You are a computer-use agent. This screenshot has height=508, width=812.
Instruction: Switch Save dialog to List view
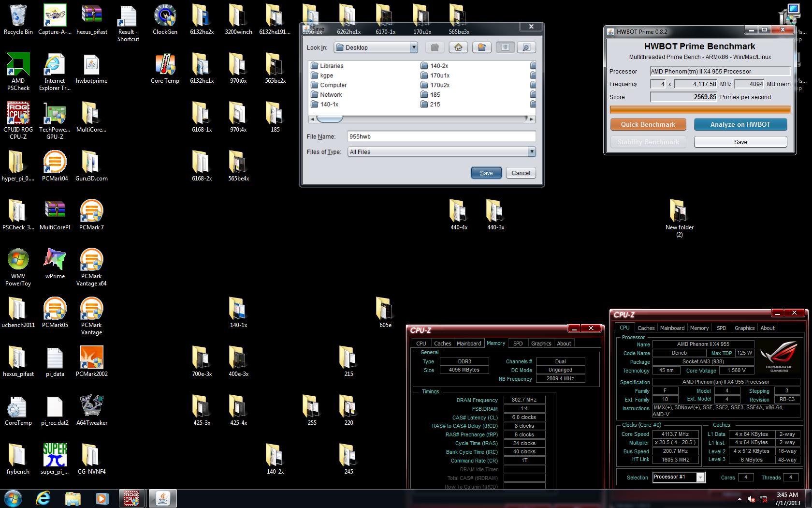tap(505, 47)
